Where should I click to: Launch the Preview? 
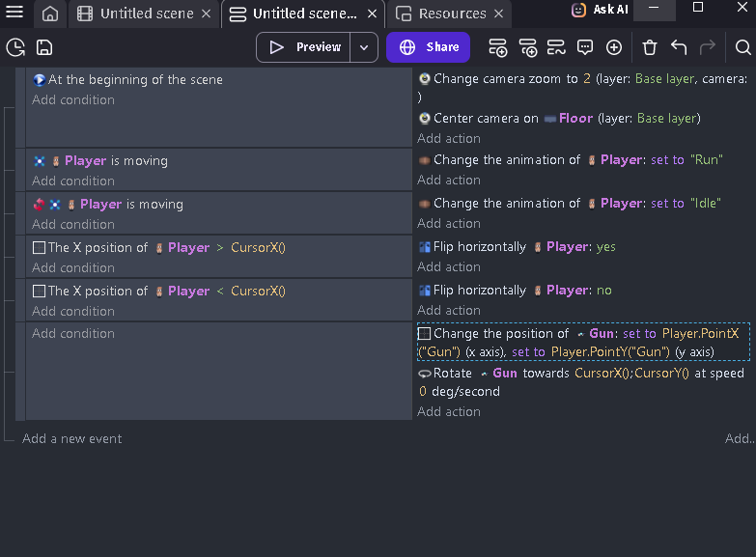(305, 47)
